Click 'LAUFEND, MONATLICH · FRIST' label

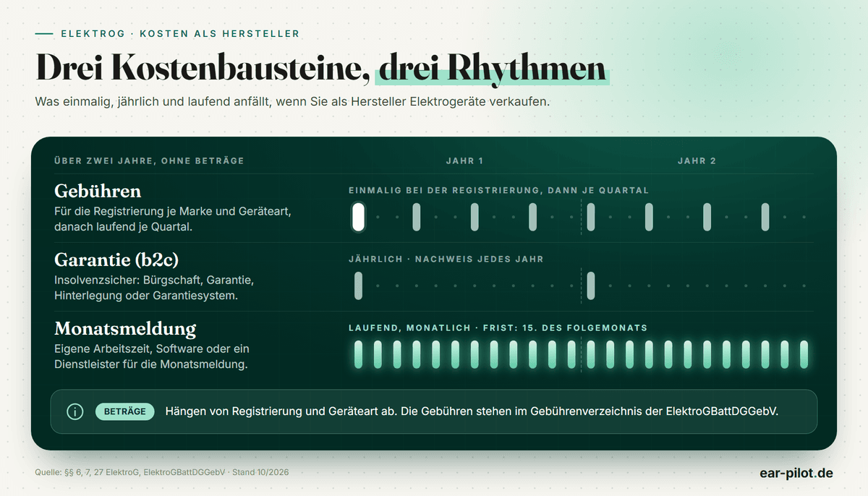pyautogui.click(x=498, y=328)
